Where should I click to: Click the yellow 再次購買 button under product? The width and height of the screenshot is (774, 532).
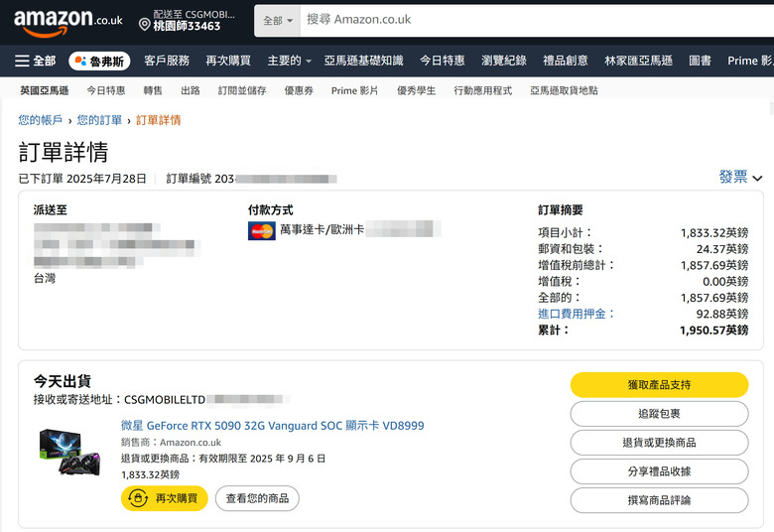click(x=165, y=498)
